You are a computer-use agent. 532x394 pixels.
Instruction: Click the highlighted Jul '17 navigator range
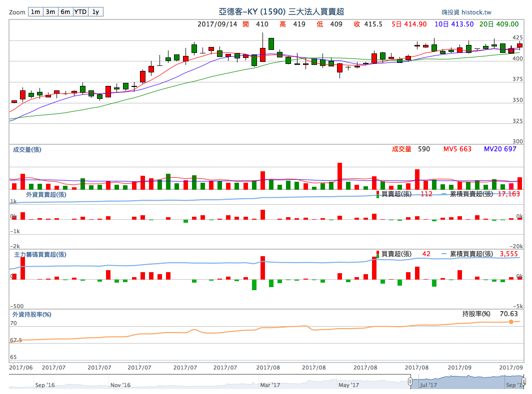465,383
